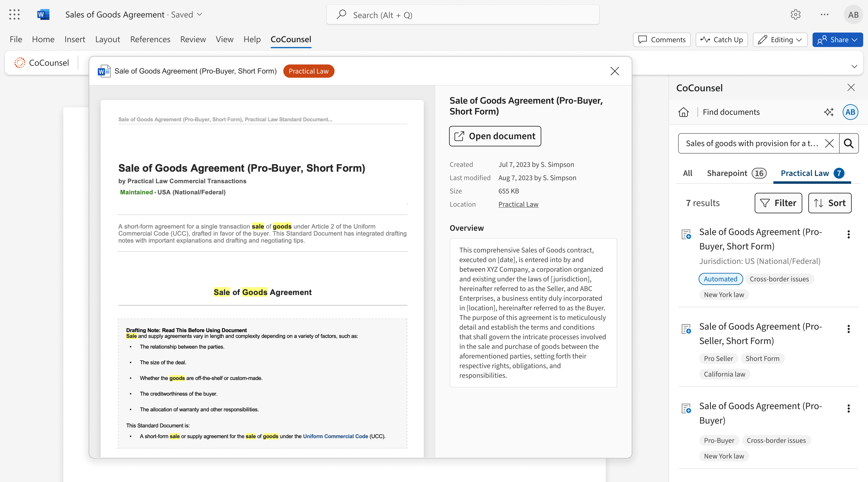Click the Word app icon

tap(43, 14)
